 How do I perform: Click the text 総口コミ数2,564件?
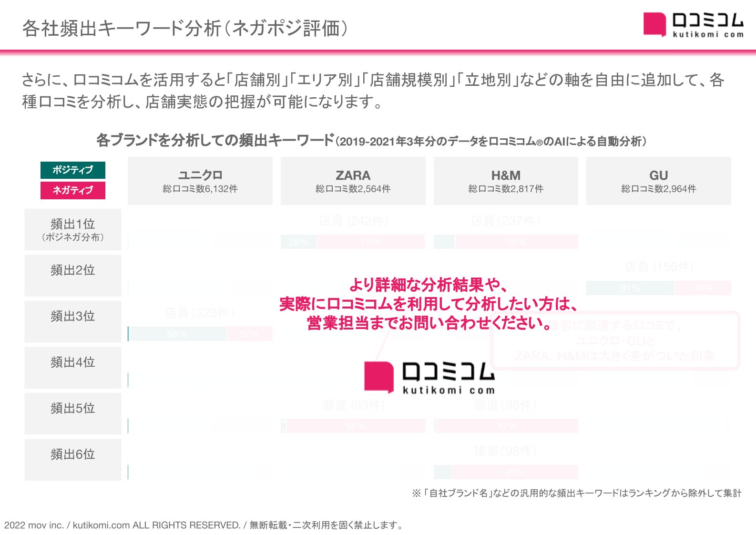353,189
